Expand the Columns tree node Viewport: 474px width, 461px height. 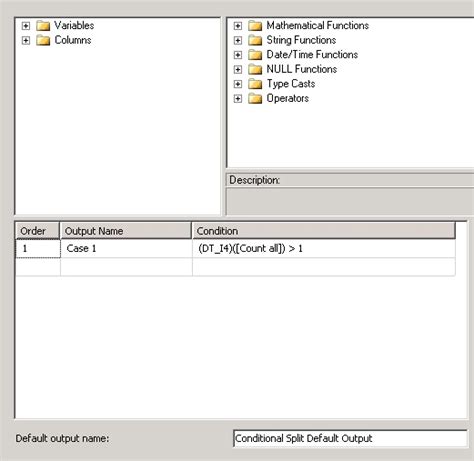pos(26,40)
